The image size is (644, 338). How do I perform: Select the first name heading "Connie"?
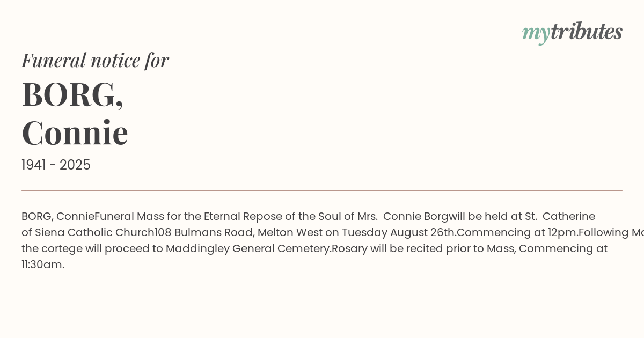[75, 133]
